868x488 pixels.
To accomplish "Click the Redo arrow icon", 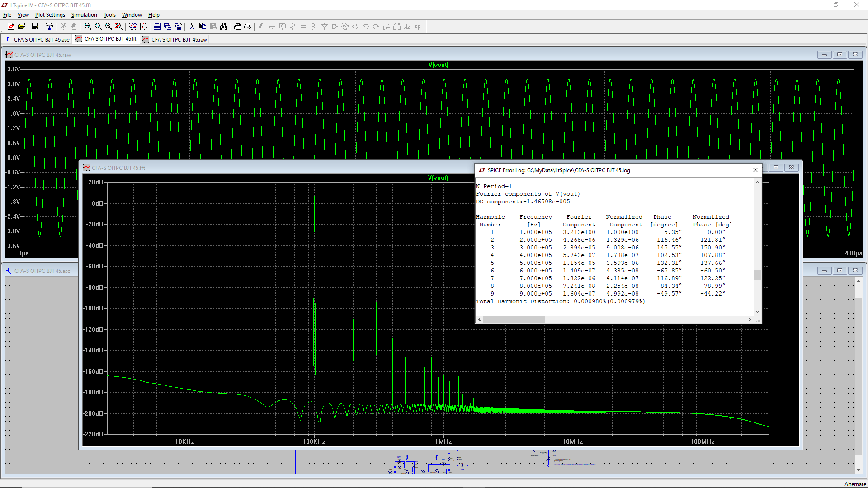I will click(x=376, y=27).
